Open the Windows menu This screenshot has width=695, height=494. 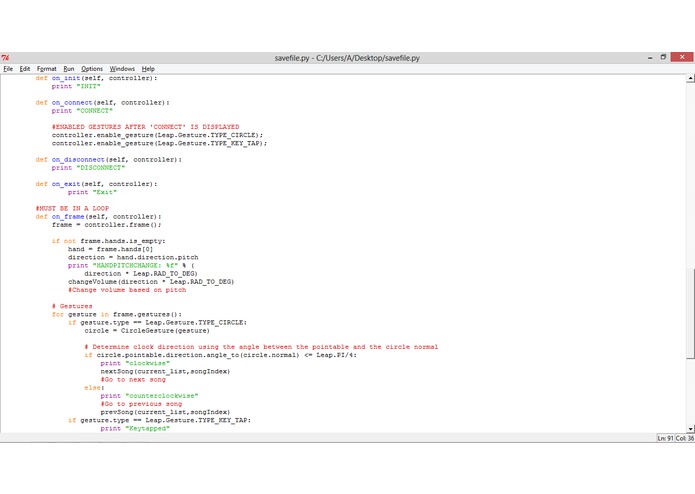[x=122, y=69]
